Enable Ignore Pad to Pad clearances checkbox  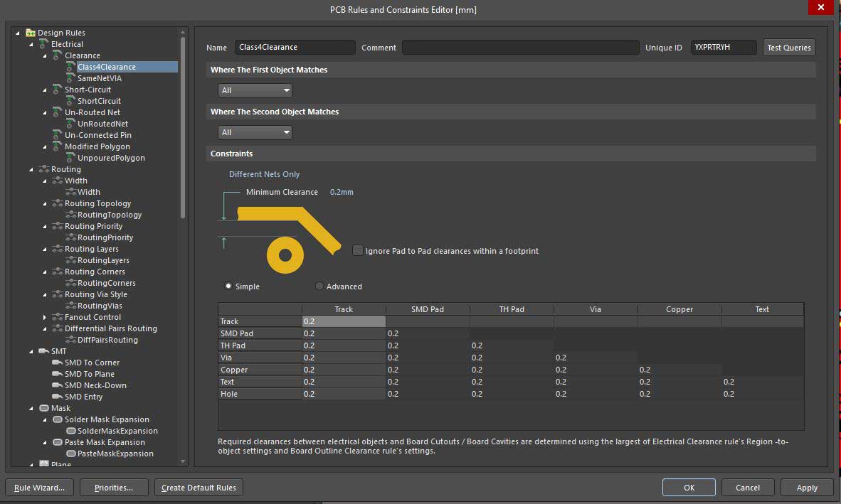358,250
